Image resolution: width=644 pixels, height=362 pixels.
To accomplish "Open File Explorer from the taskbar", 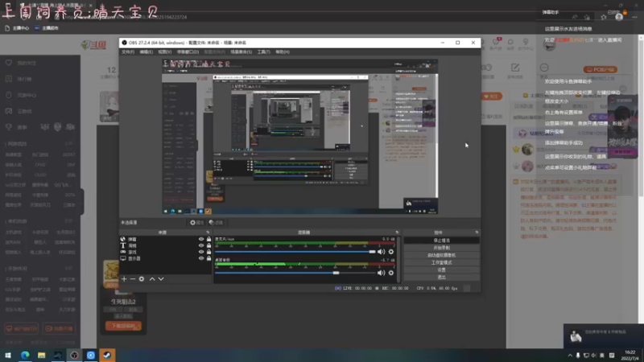I will point(42,355).
